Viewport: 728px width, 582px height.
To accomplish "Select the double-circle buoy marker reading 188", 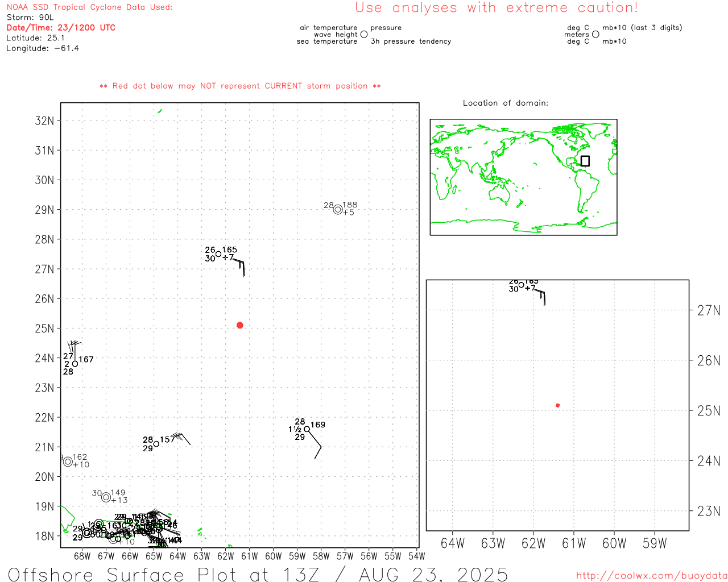I will point(338,210).
